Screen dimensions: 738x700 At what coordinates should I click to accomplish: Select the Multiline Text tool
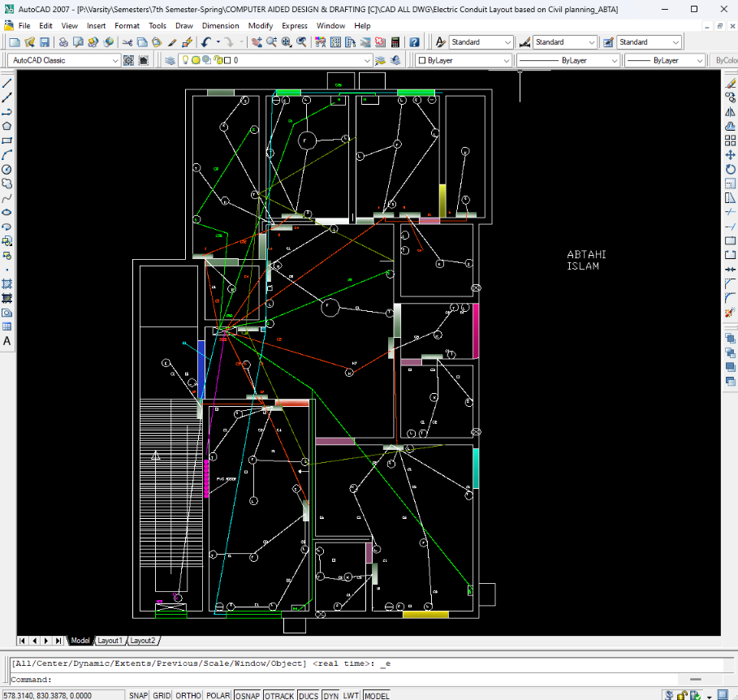pyautogui.click(x=7, y=342)
